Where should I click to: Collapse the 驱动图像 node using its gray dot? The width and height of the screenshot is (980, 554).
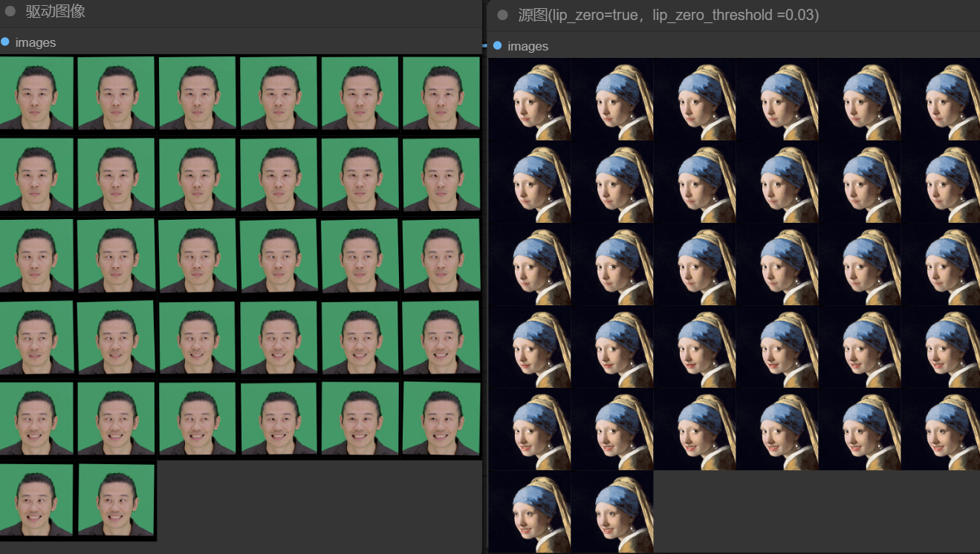pos(10,11)
